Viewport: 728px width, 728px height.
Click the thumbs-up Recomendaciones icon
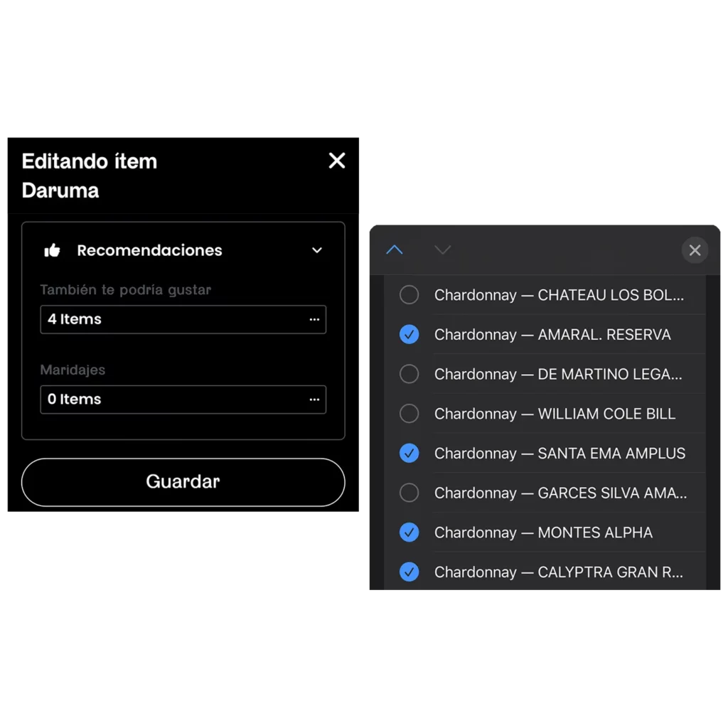(52, 250)
